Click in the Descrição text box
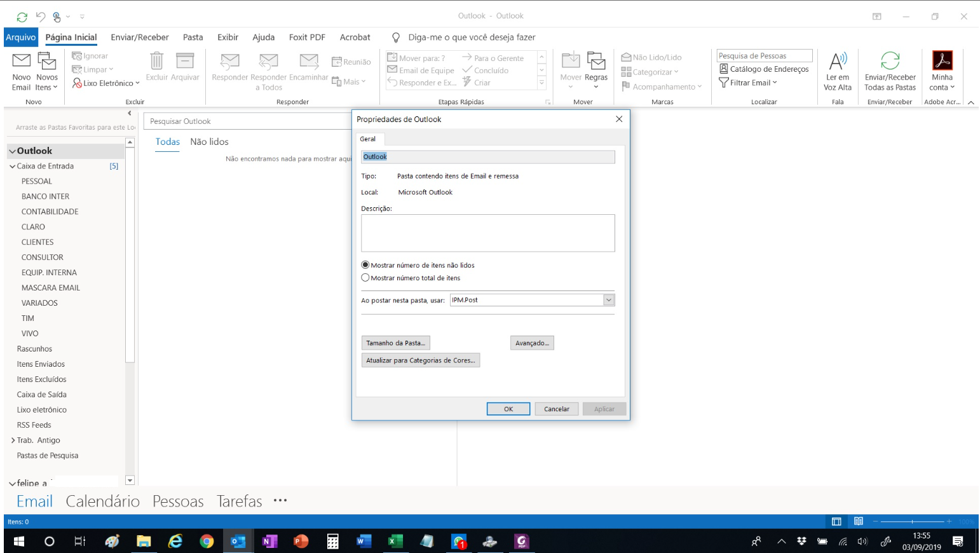This screenshot has height=553, width=980. 488,233
